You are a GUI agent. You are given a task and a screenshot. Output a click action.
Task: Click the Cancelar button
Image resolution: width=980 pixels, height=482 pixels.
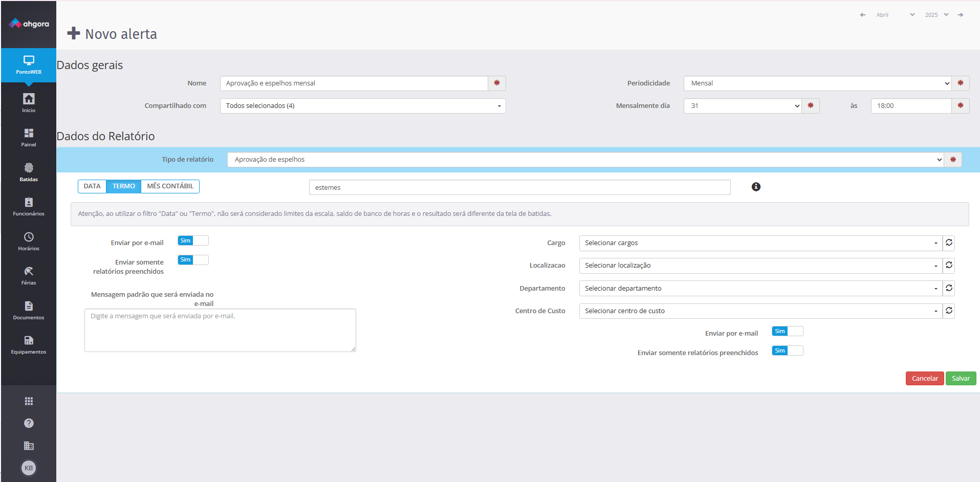click(x=925, y=378)
